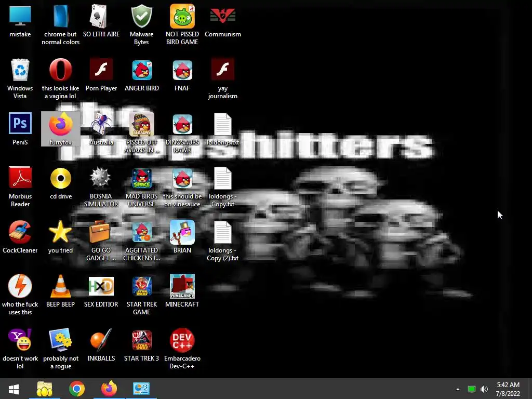Click the green battery tray icon
The width and height of the screenshot is (532, 399).
(471, 389)
